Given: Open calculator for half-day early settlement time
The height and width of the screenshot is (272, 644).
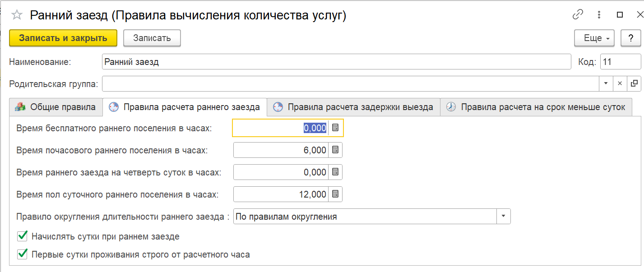Looking at the screenshot, I should pyautogui.click(x=335, y=194).
